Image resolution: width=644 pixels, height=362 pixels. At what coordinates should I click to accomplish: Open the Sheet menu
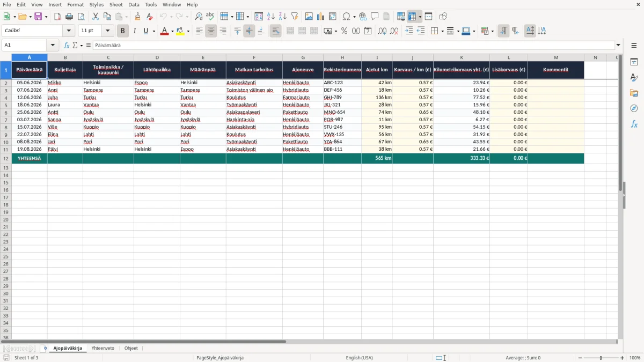(116, 4)
